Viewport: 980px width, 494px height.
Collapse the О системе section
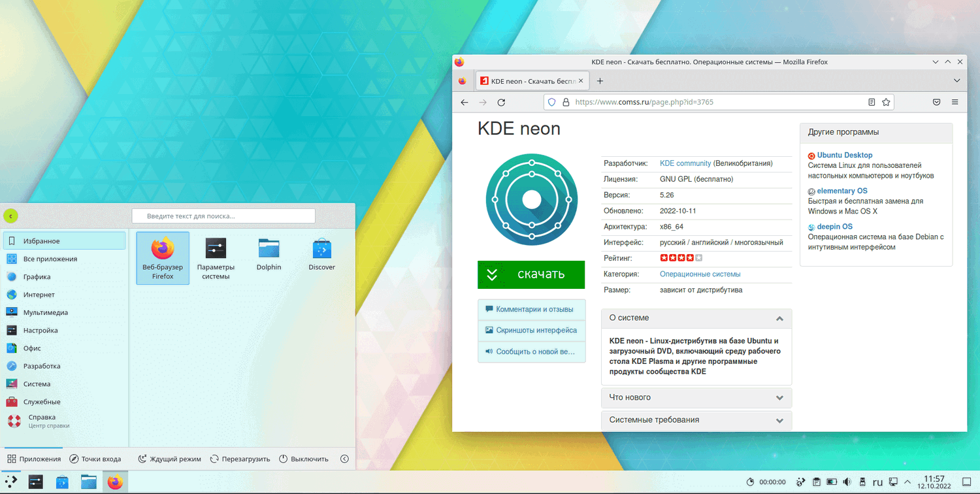click(x=696, y=318)
